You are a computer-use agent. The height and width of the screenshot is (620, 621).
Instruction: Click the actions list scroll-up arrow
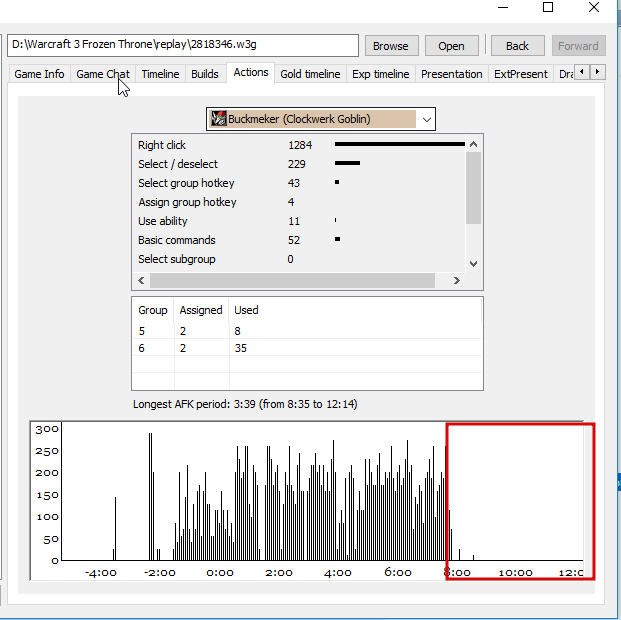pyautogui.click(x=473, y=144)
